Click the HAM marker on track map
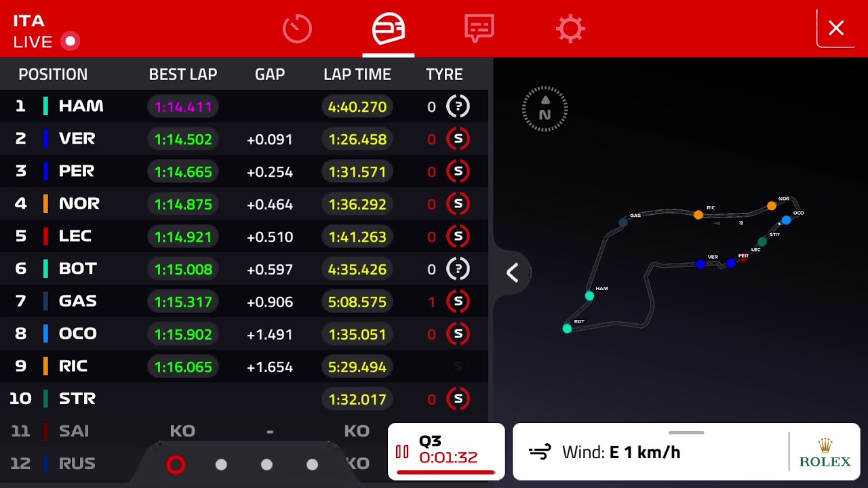 tap(589, 296)
